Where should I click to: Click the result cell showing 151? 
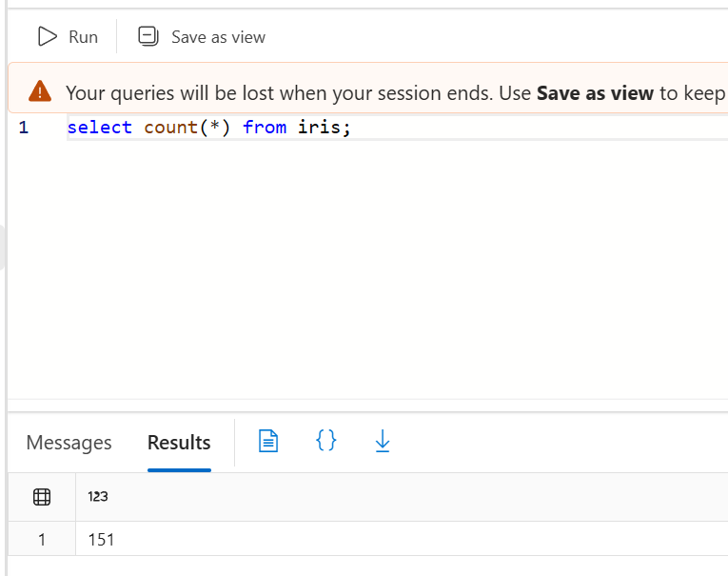(101, 540)
